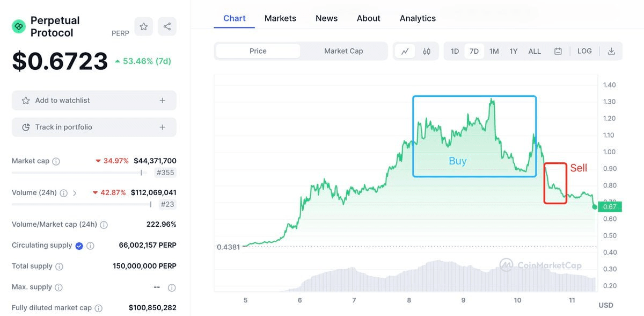644x316 pixels.
Task: Switch to candlestick chart icon
Action: (x=427, y=51)
